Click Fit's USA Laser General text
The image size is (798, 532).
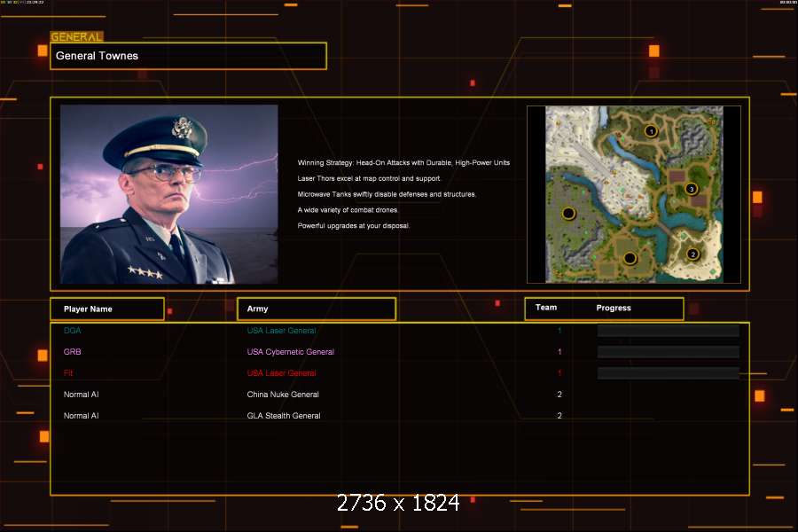pyautogui.click(x=281, y=373)
